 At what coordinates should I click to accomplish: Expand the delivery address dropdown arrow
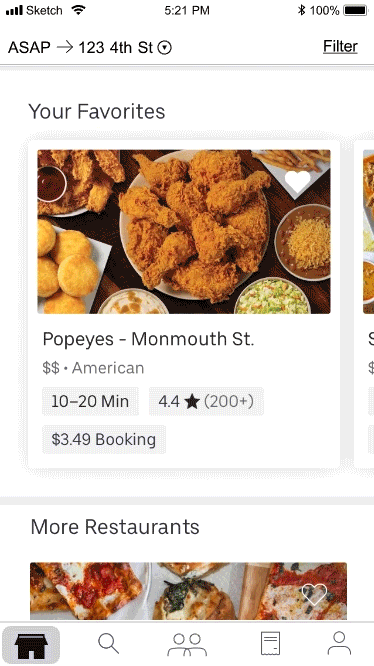165,48
